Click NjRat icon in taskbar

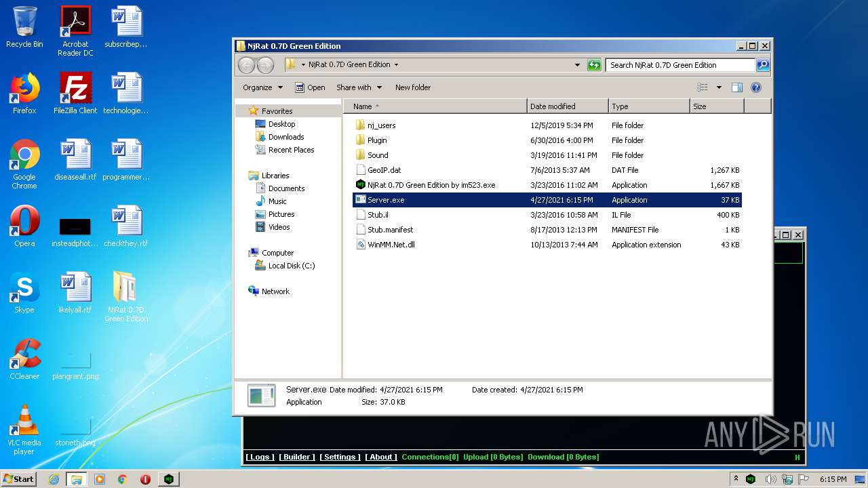[x=168, y=479]
